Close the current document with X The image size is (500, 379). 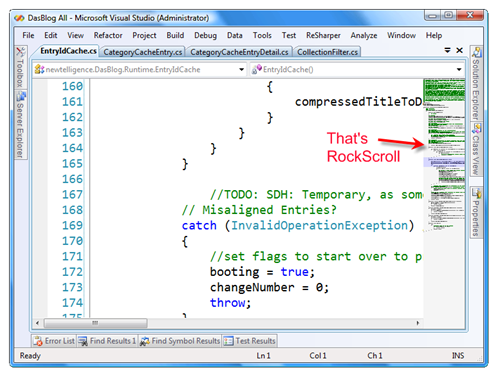coord(460,50)
